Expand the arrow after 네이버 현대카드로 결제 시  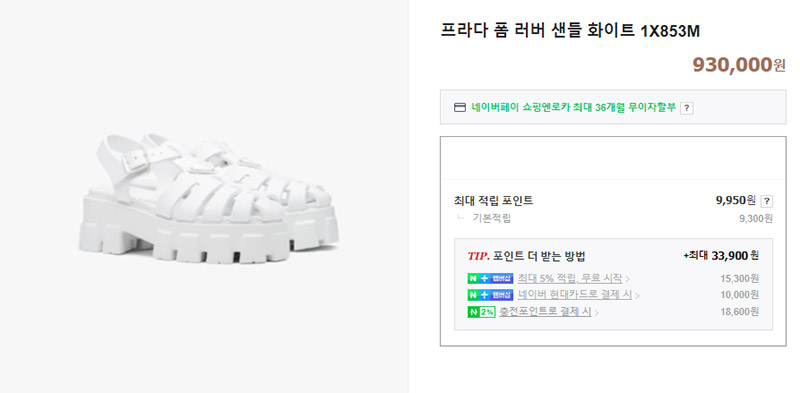click(x=637, y=296)
